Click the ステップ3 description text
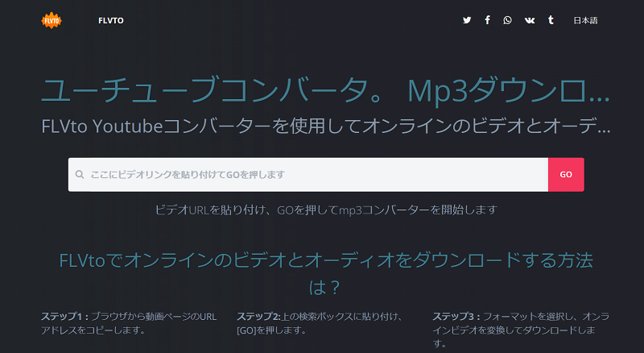Viewport: 644px width, 353px height. [x=520, y=330]
